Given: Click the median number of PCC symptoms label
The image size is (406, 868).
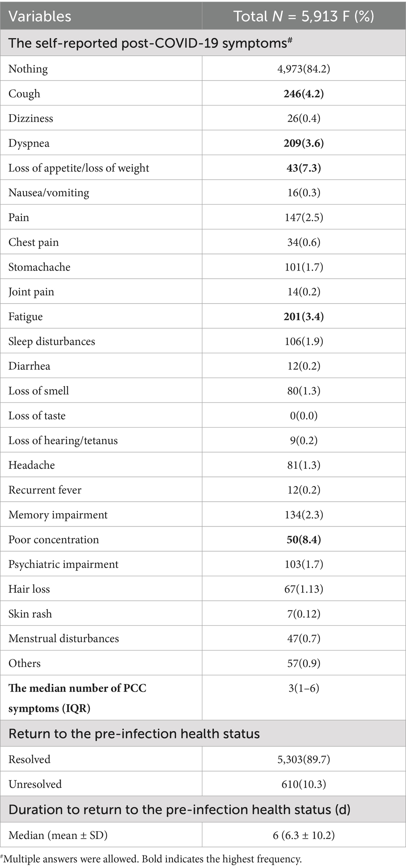Looking at the screenshot, I should (77, 698).
